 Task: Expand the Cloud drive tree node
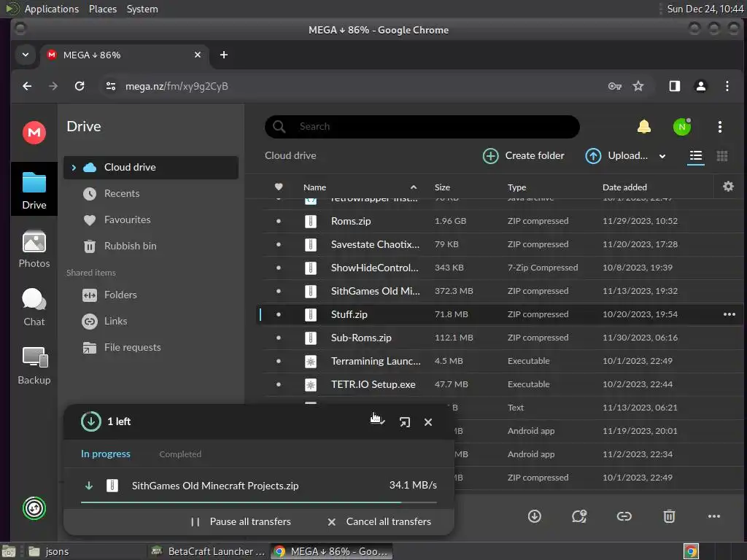pos(74,167)
